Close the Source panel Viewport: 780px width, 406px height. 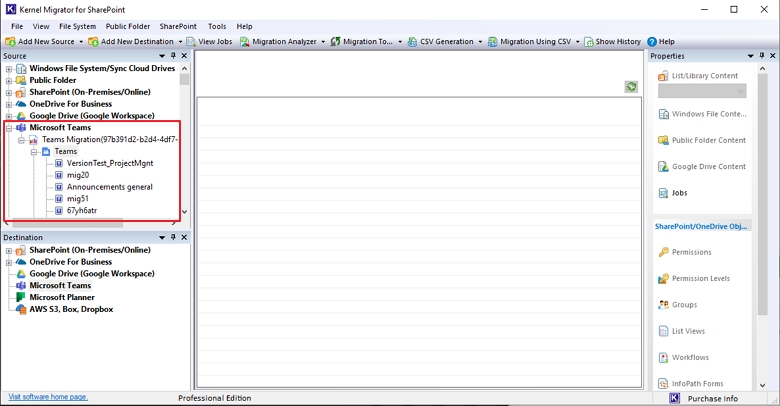(184, 56)
